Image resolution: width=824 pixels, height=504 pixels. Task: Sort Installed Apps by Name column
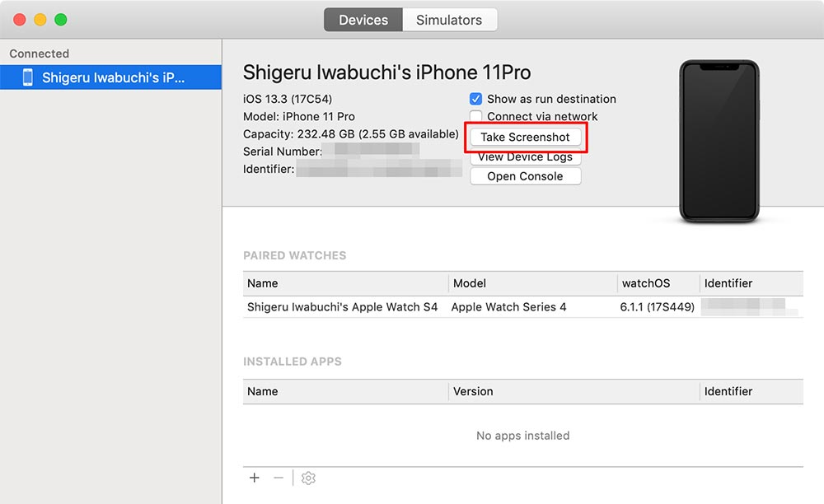345,392
